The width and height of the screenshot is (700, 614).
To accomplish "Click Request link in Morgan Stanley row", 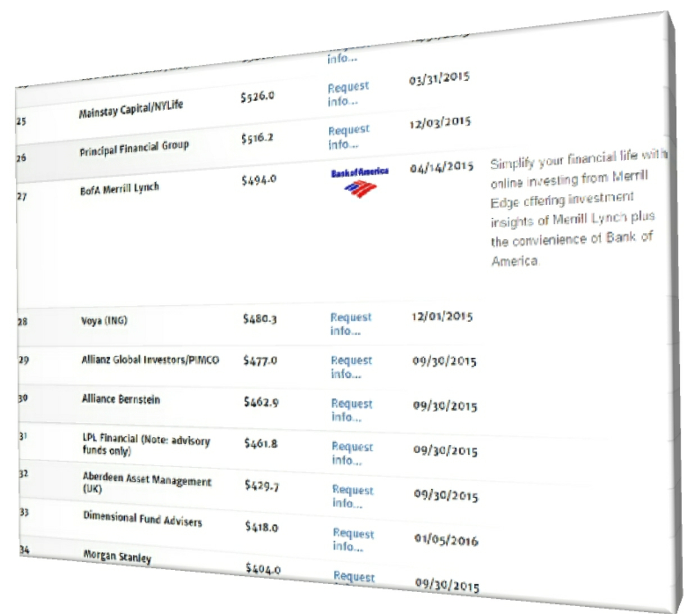I will tap(354, 576).
